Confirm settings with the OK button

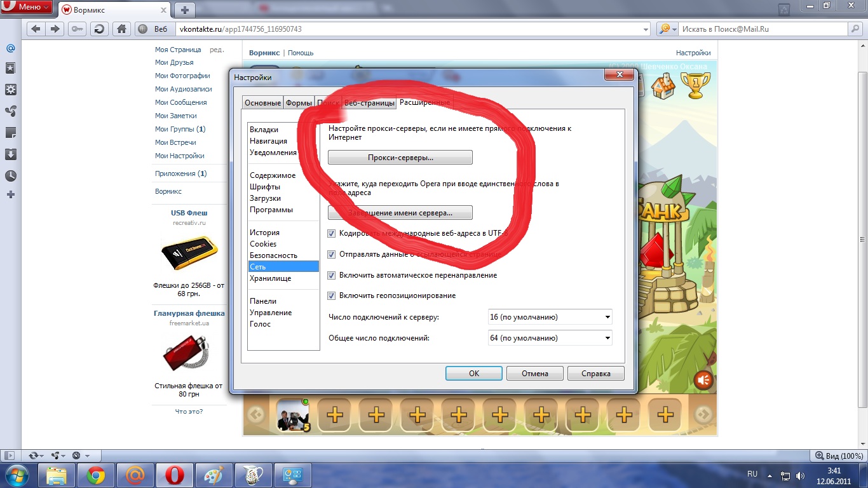click(x=473, y=374)
